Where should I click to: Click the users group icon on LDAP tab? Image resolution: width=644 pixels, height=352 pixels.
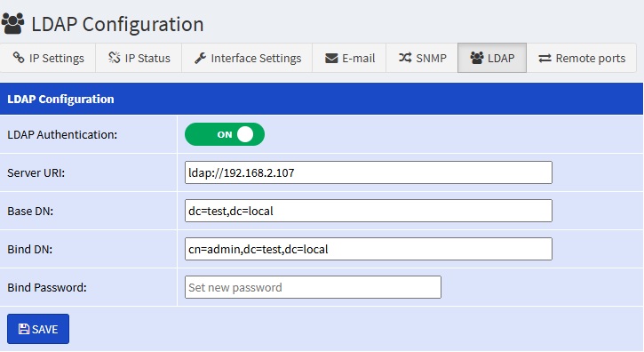click(477, 58)
